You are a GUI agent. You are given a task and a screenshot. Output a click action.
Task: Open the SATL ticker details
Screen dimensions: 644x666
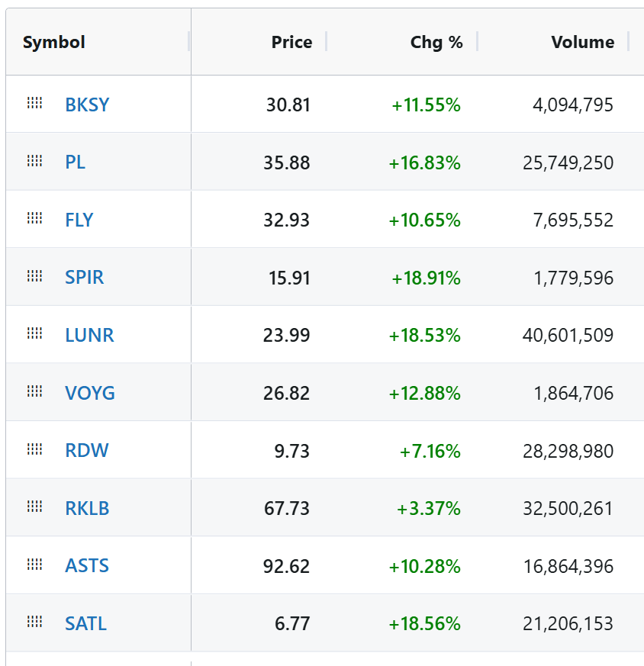[x=85, y=622]
